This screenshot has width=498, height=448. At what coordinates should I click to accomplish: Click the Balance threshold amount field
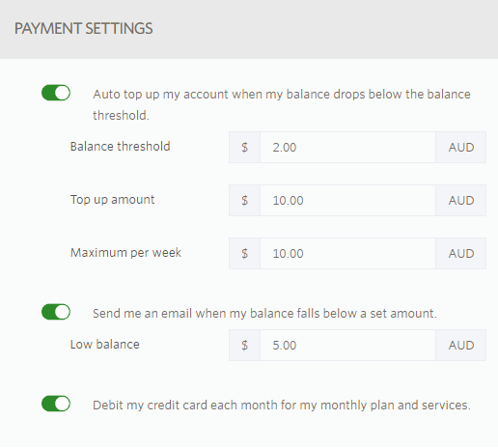coord(347,147)
